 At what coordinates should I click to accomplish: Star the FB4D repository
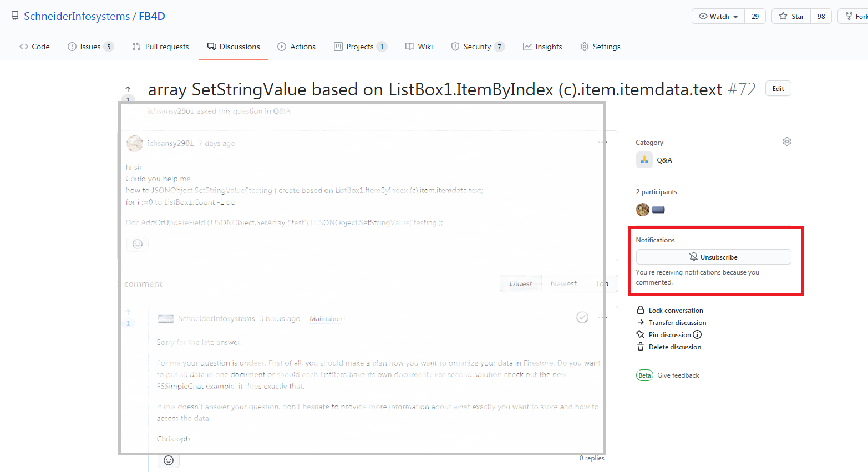click(x=791, y=16)
